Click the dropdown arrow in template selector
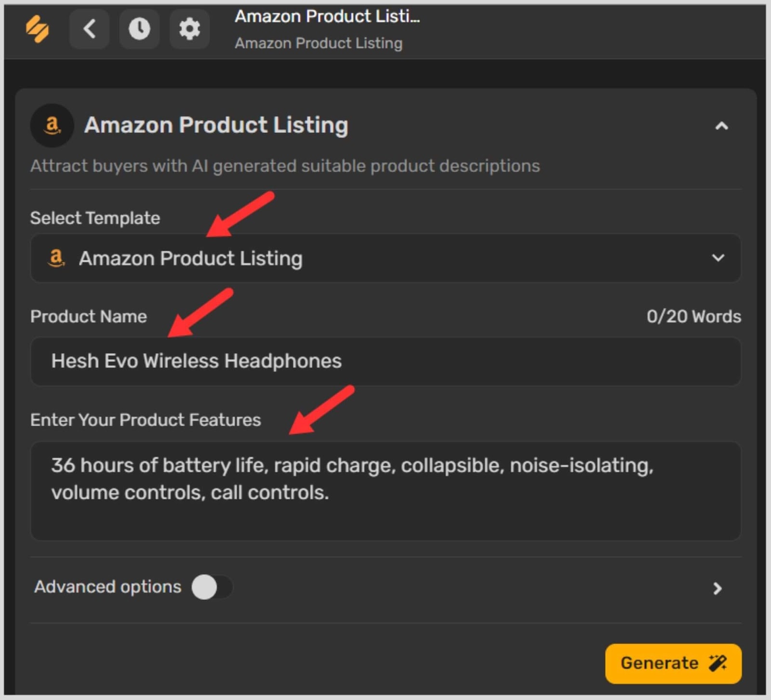 718,258
